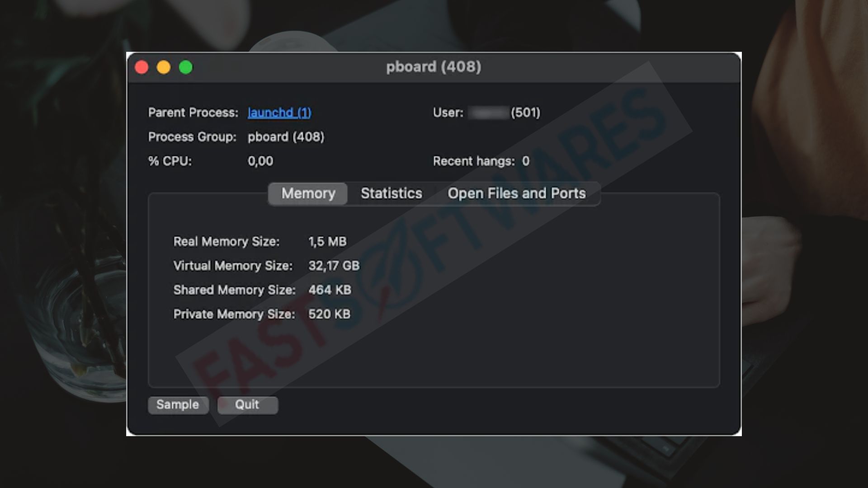Click the Sample button

click(178, 405)
